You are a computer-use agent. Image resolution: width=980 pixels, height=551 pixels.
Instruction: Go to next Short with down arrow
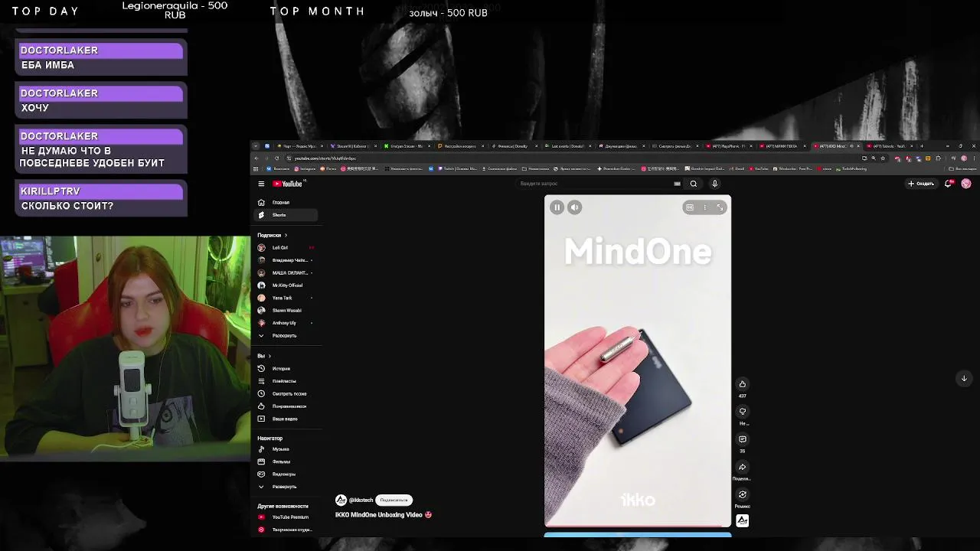964,378
